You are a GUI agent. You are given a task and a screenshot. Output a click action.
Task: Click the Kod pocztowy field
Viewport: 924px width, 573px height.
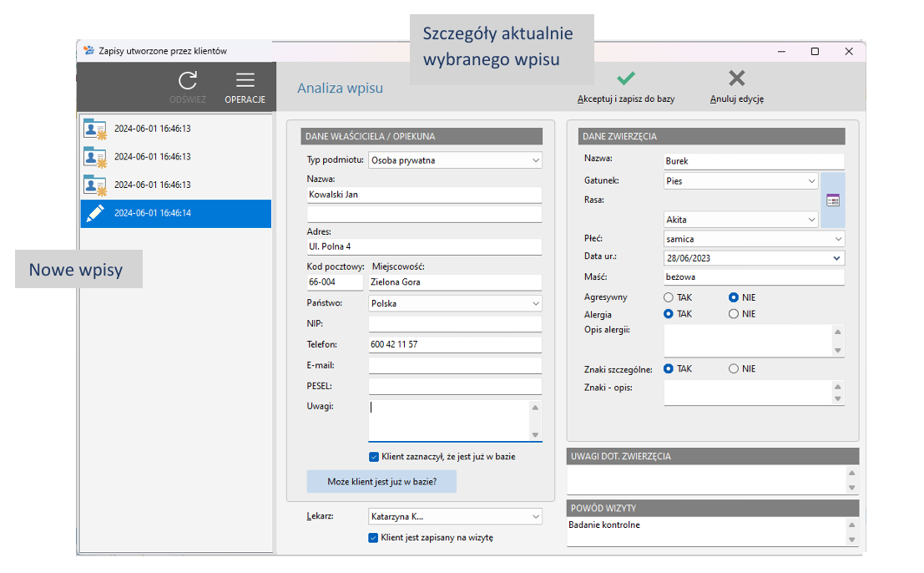pyautogui.click(x=335, y=282)
